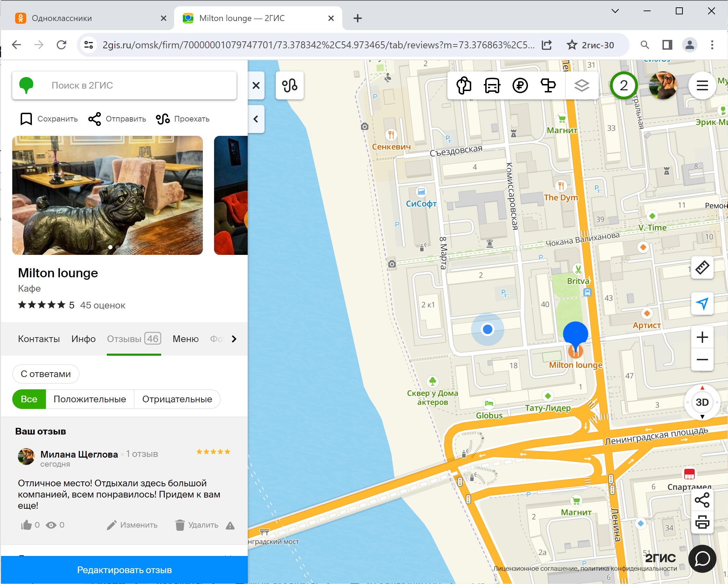Open the 'Контакты' tab
The image size is (728, 584).
click(x=39, y=339)
